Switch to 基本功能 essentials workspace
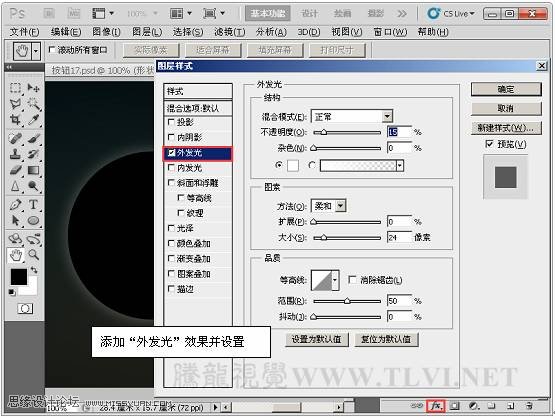This screenshot has width=555, height=418. pyautogui.click(x=268, y=13)
